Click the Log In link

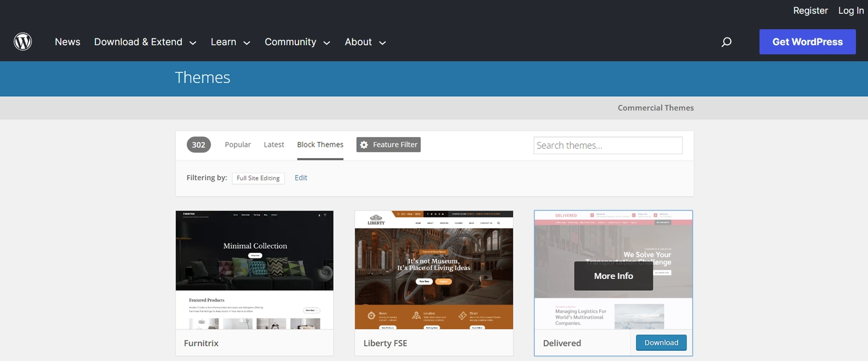point(851,11)
